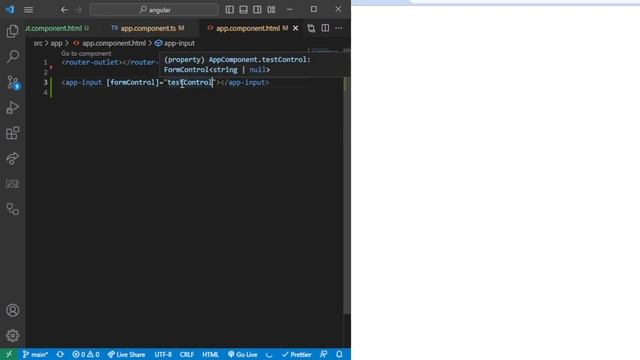
Task: Open the main branch picker
Action: coord(36,354)
